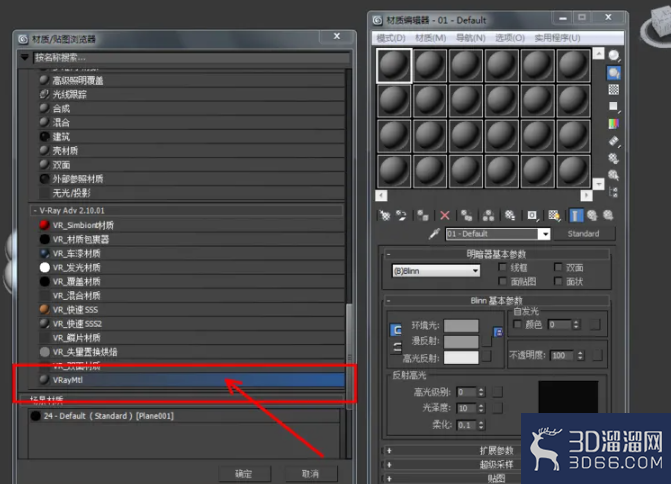Click Sample UV Tiling icon

tap(614, 107)
